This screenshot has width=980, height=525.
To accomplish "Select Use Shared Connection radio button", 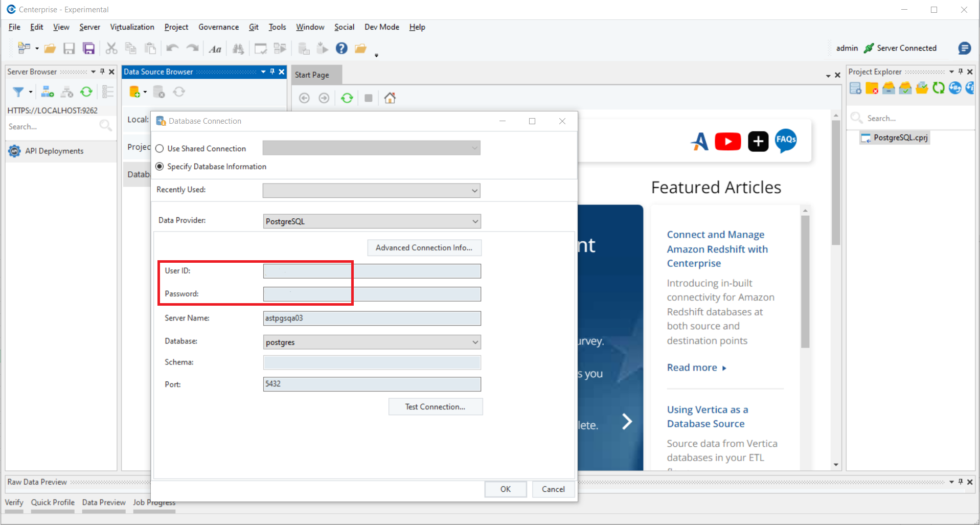I will (160, 149).
